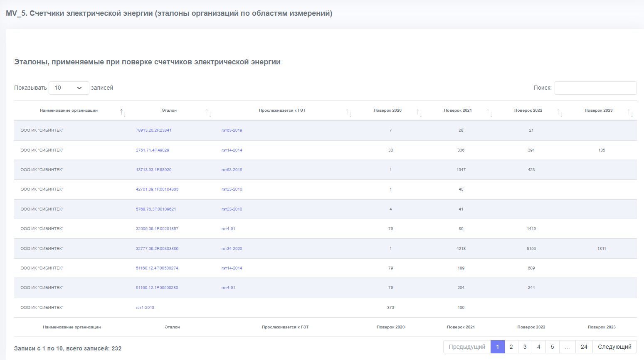Screen dimensions: 644x360
Task: Open the records-per-page dropdown showing 10
Action: (x=69, y=88)
